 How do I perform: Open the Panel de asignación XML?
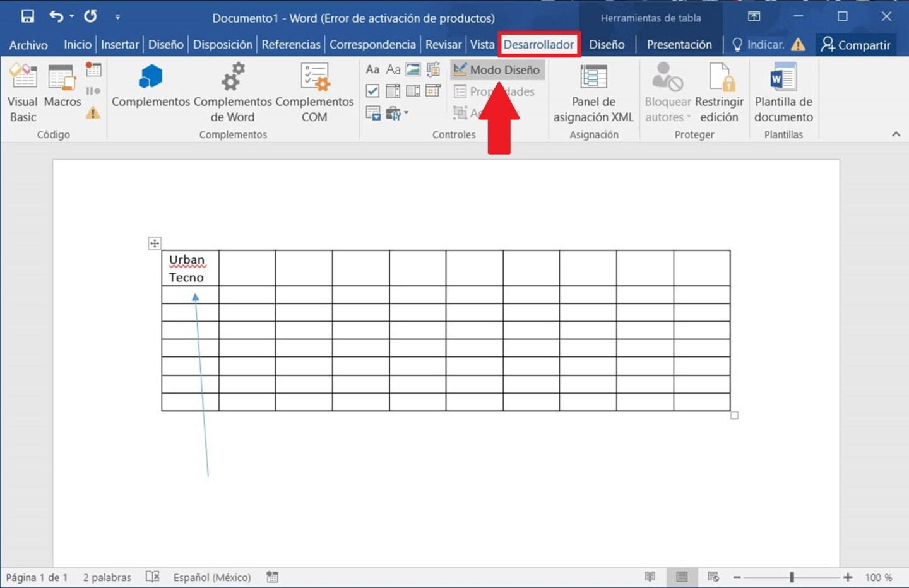pyautogui.click(x=593, y=93)
